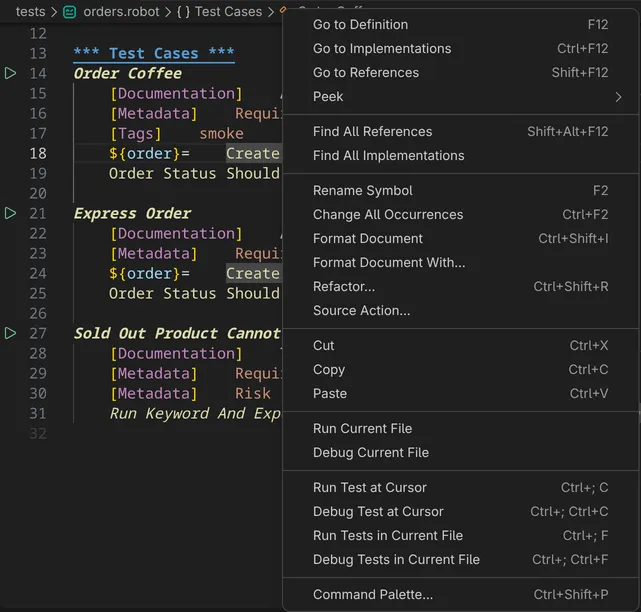Click the Create keyword on line 18
The height and width of the screenshot is (612, 641).
click(253, 154)
